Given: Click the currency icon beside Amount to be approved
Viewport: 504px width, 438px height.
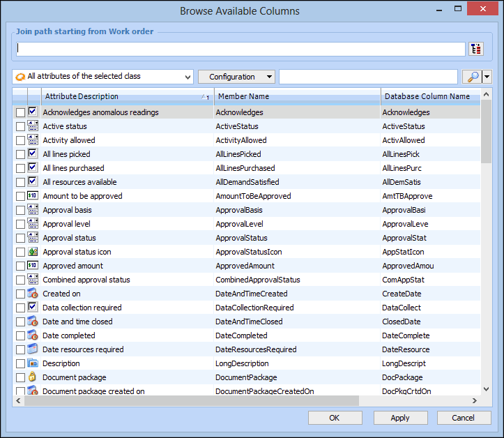Looking at the screenshot, I should tap(33, 196).
